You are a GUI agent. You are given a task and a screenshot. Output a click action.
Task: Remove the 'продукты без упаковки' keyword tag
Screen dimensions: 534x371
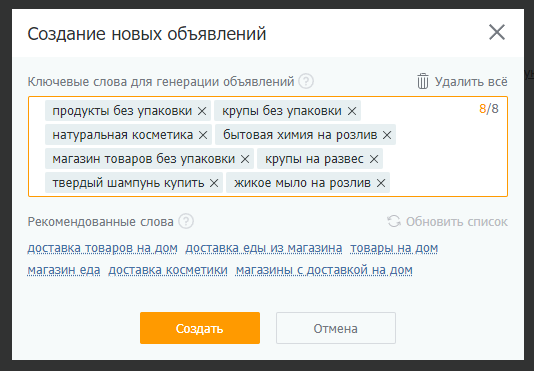click(202, 111)
